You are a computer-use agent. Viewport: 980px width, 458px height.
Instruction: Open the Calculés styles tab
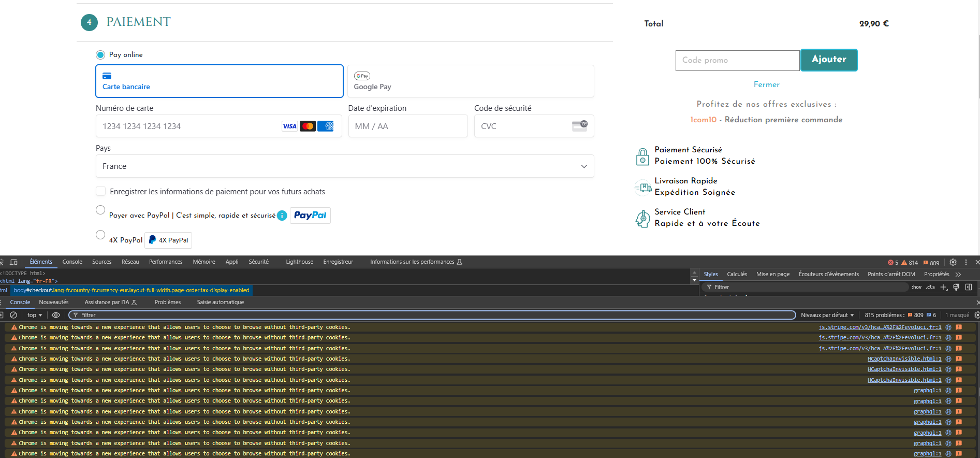pyautogui.click(x=737, y=274)
